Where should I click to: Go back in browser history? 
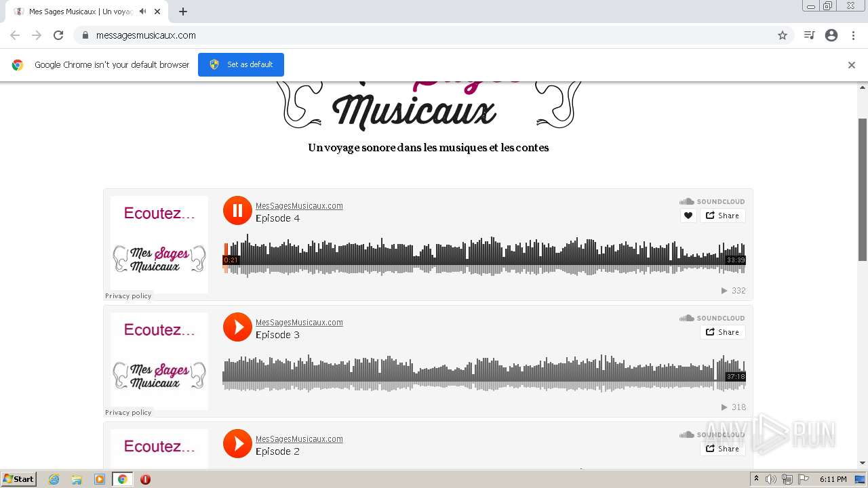(x=15, y=35)
